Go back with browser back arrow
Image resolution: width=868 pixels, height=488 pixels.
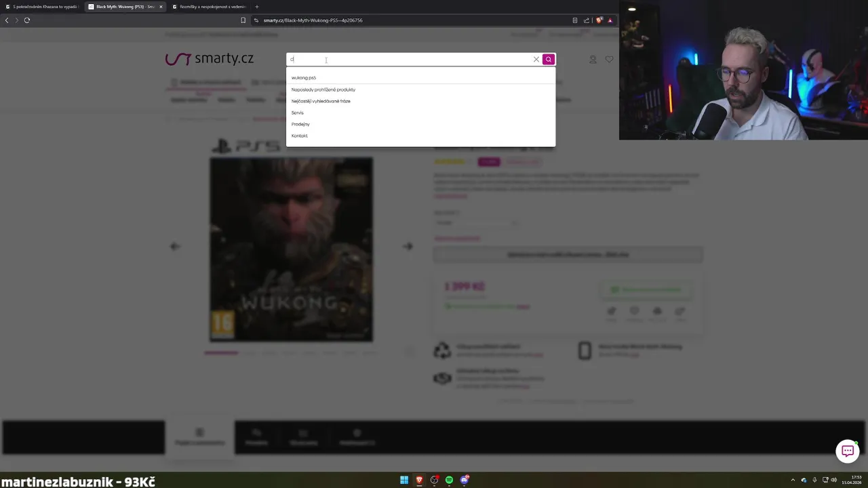[7, 20]
